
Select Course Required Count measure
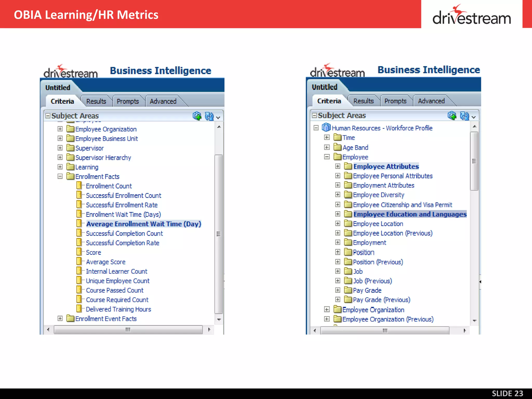pos(117,300)
